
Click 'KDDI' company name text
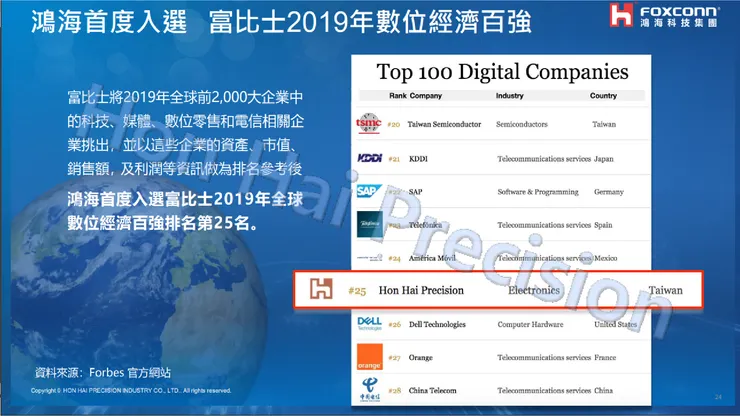pos(418,159)
